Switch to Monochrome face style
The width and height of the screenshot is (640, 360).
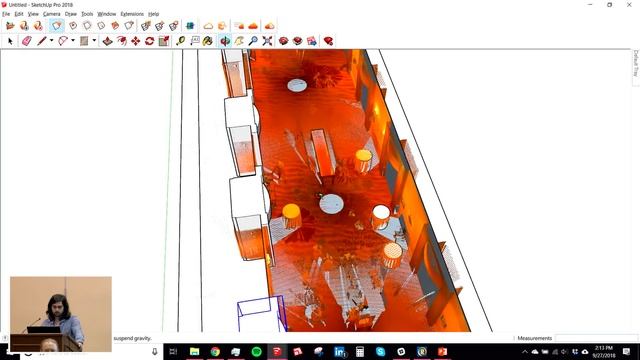pos(129,26)
